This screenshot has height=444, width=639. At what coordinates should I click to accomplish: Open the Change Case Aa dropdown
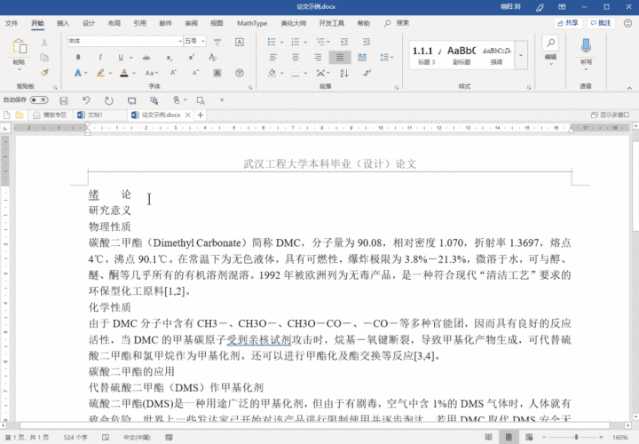click(x=152, y=73)
